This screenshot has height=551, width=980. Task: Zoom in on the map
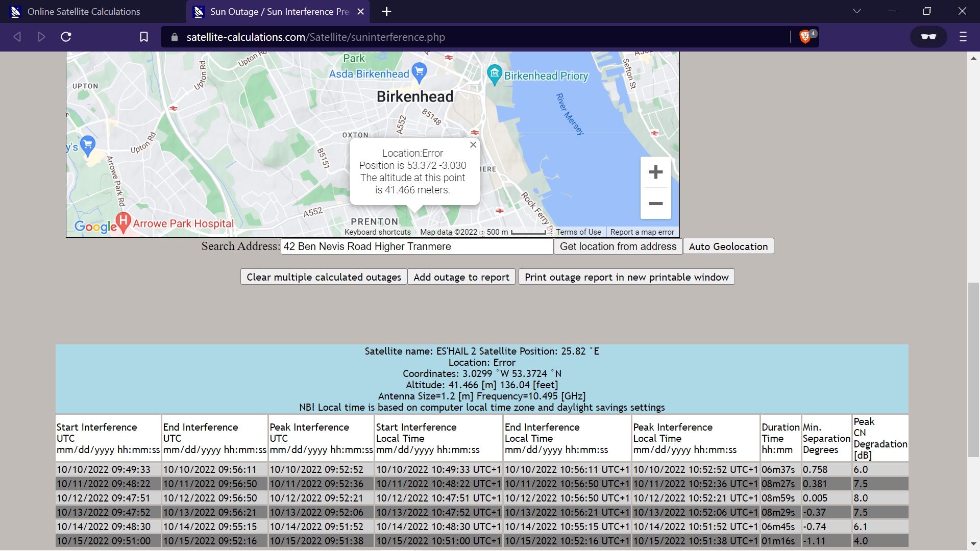coord(655,172)
